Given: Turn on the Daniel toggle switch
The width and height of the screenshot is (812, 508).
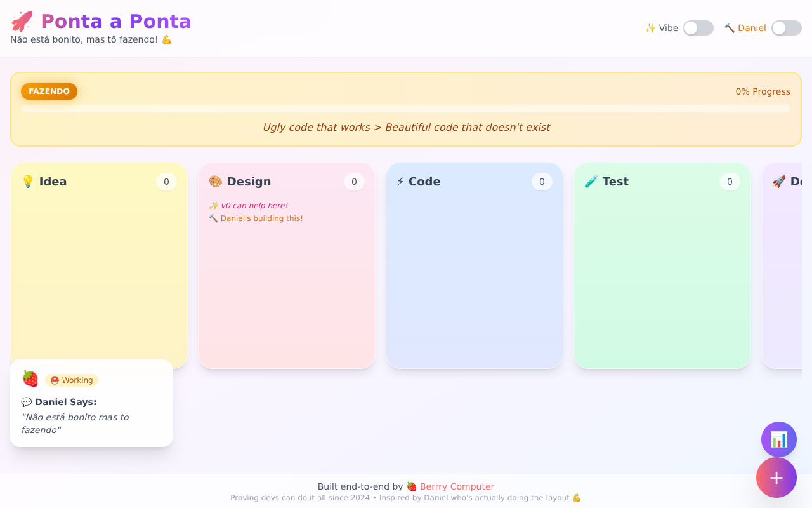Looking at the screenshot, I should [x=786, y=28].
